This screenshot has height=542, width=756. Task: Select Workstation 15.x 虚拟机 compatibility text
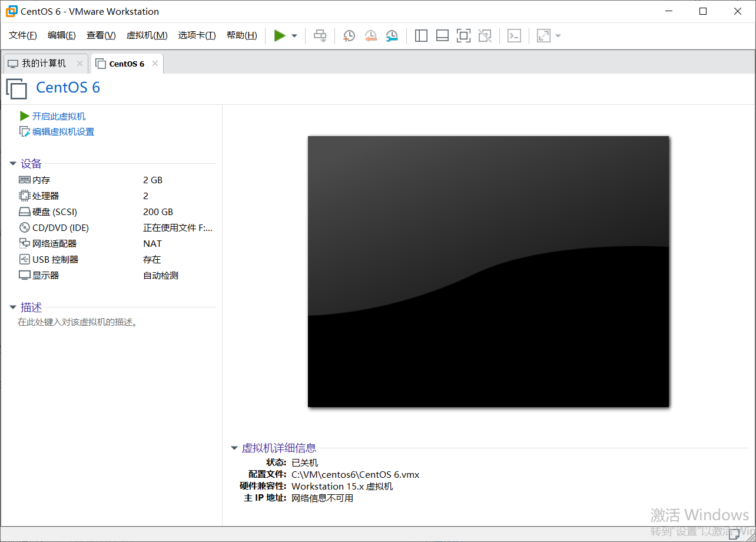pyautogui.click(x=342, y=486)
